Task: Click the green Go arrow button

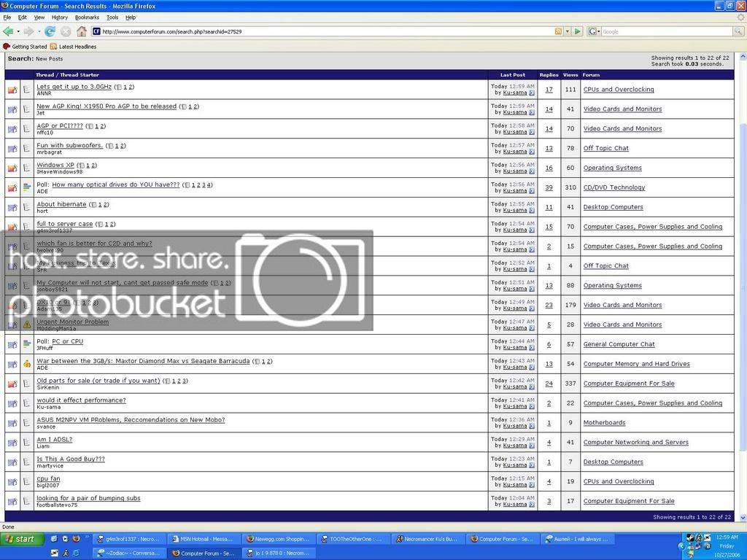Action: coord(578,31)
